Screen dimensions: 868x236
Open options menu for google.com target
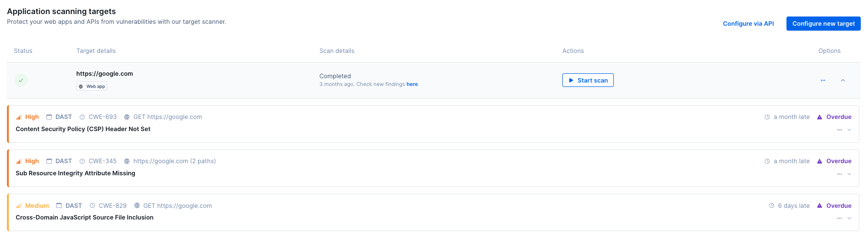coord(823,81)
